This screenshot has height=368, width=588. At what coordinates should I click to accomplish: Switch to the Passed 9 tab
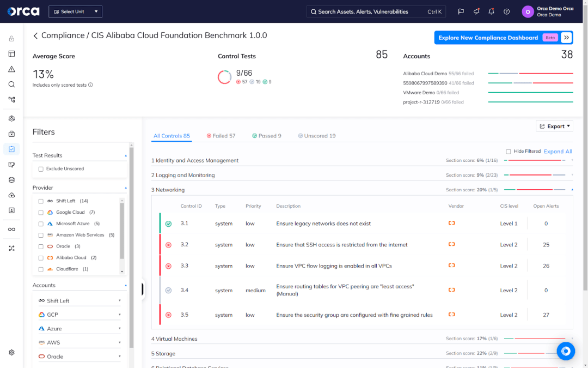pyautogui.click(x=267, y=136)
